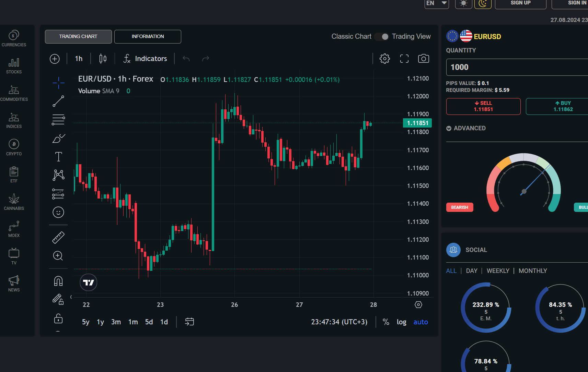
Task: Open the 1h timeframe interval dropdown
Action: [x=79, y=59]
